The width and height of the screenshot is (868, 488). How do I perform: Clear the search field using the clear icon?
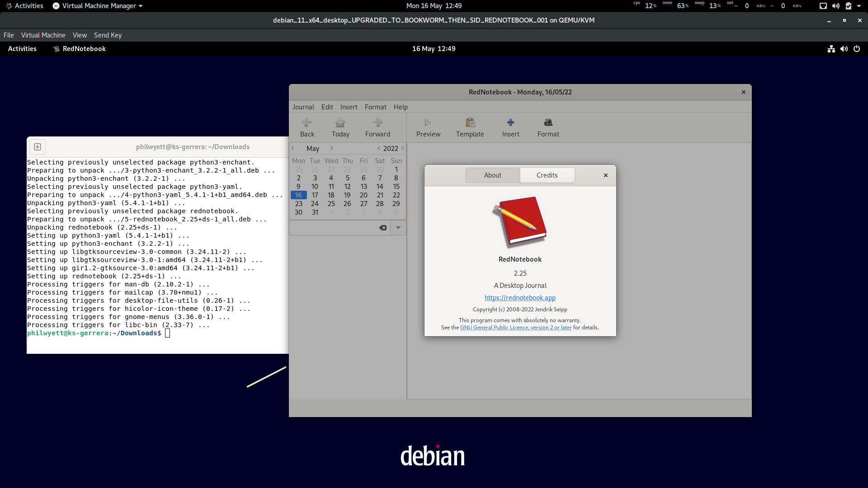pyautogui.click(x=383, y=228)
